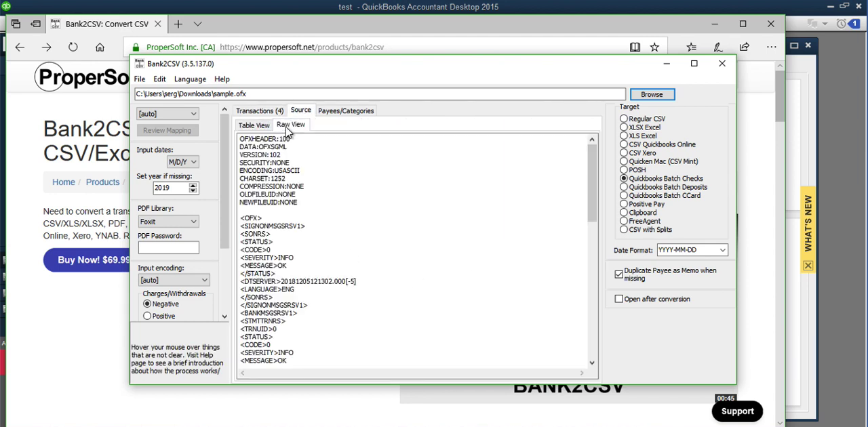Open browser home page
Screen dimensions: 868x427
[100, 47]
